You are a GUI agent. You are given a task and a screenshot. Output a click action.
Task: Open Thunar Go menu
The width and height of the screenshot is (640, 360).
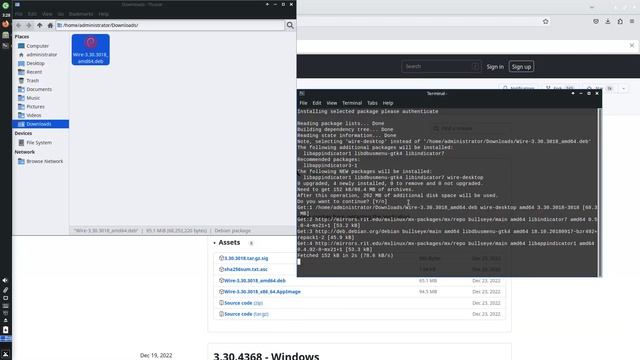pyautogui.click(x=60, y=14)
